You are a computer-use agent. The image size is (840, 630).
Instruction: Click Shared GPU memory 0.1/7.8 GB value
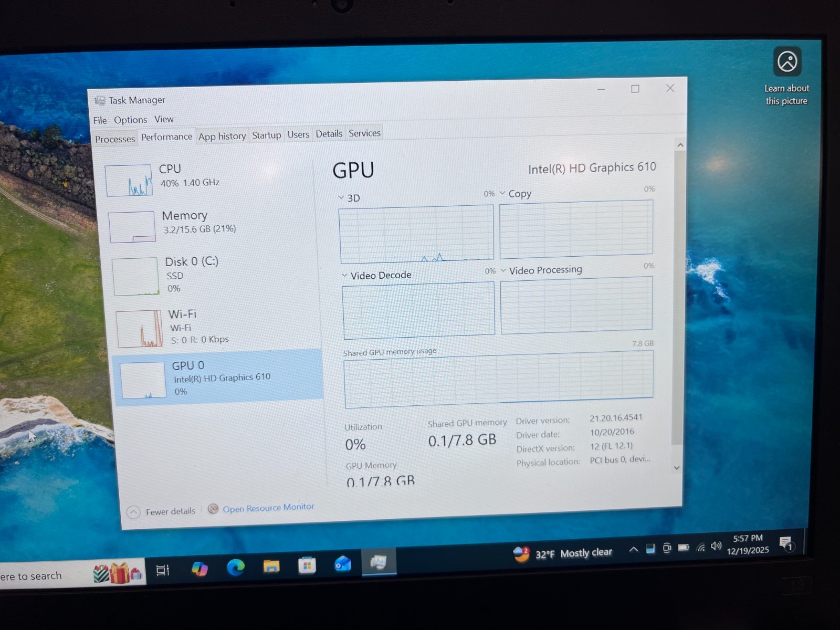tap(462, 440)
